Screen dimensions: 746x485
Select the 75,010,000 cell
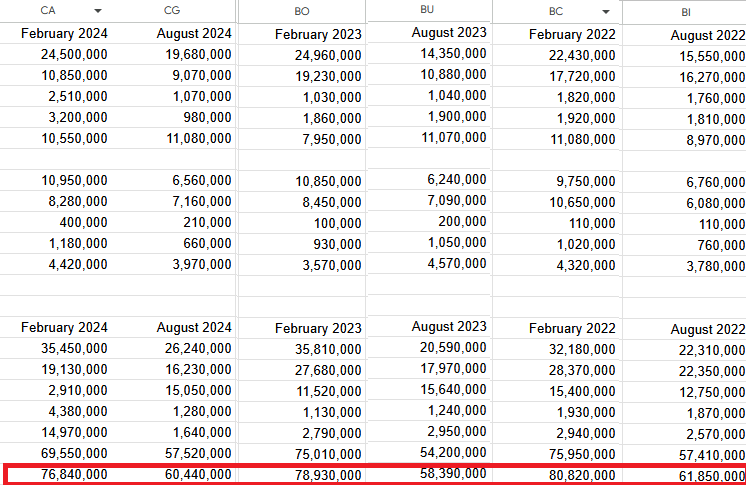click(x=328, y=454)
